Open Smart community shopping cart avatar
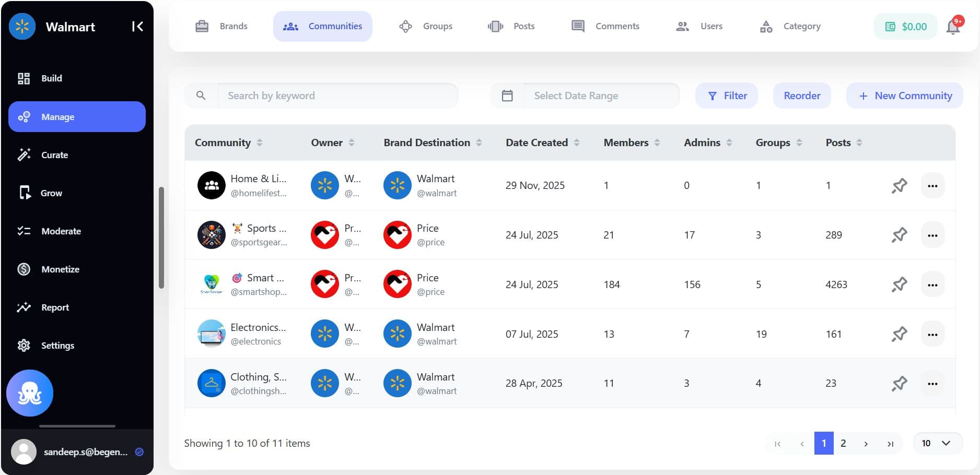This screenshot has width=980, height=475. pos(212,284)
